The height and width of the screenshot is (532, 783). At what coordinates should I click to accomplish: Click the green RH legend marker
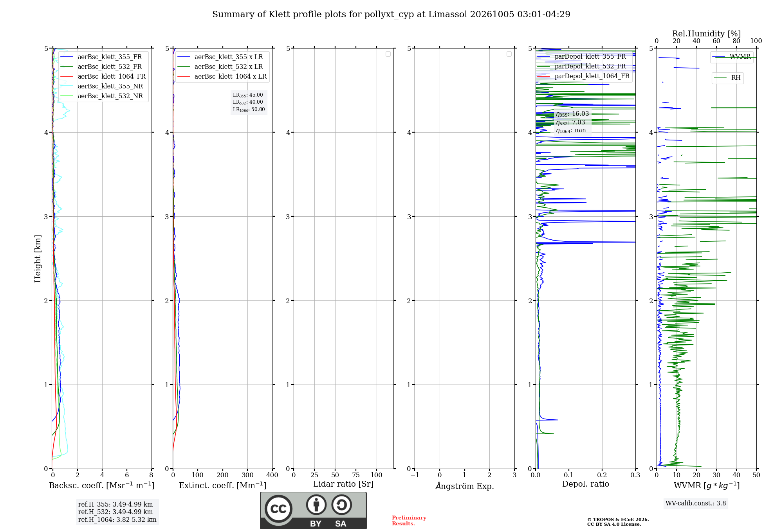pos(720,78)
